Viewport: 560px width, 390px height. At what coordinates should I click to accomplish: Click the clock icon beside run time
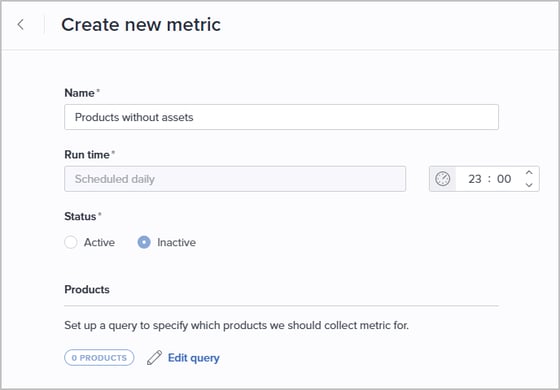pyautogui.click(x=442, y=179)
